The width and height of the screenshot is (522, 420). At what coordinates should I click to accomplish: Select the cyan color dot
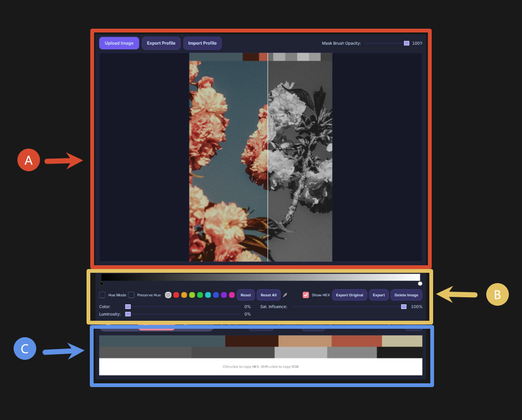click(x=208, y=295)
